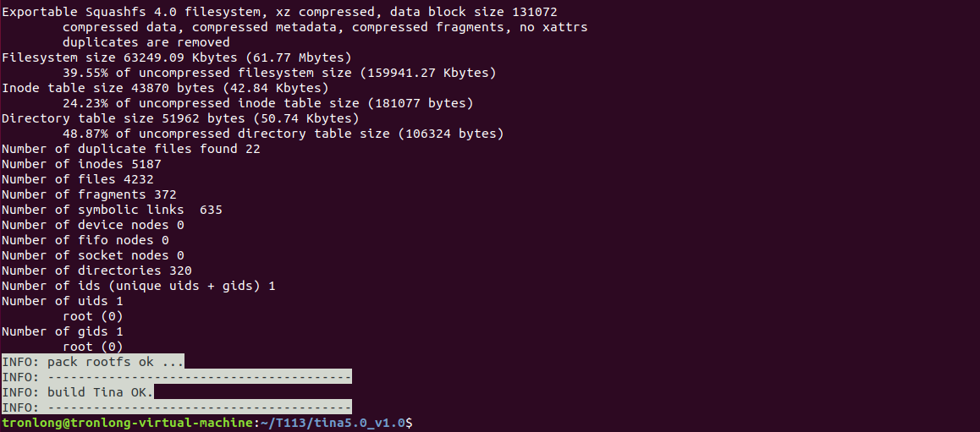Click the 'Filesystem size 63249.09 Kbytes' line
The width and height of the screenshot is (980, 432).
coord(177,57)
